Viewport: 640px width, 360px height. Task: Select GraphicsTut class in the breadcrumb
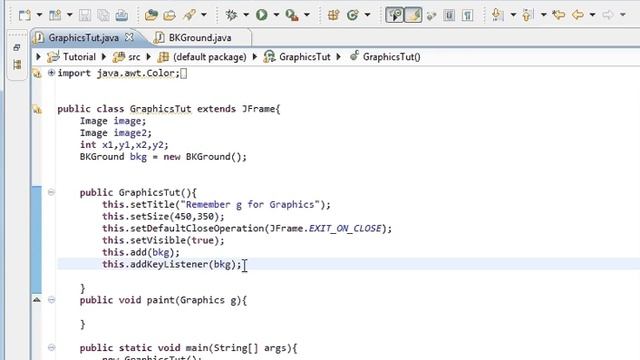pos(304,57)
